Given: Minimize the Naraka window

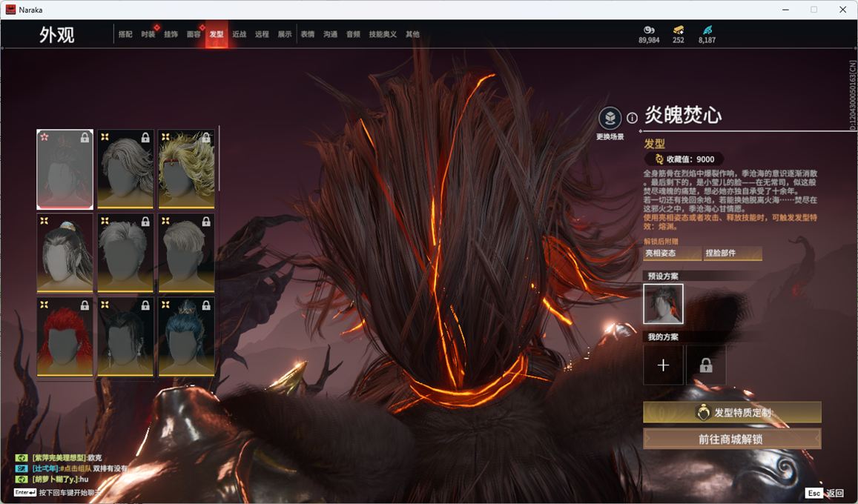Looking at the screenshot, I should [786, 10].
